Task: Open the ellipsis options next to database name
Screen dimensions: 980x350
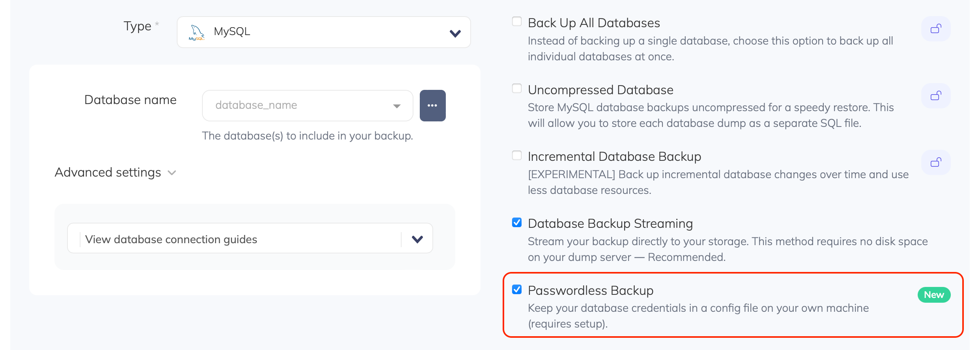Action: [432, 105]
